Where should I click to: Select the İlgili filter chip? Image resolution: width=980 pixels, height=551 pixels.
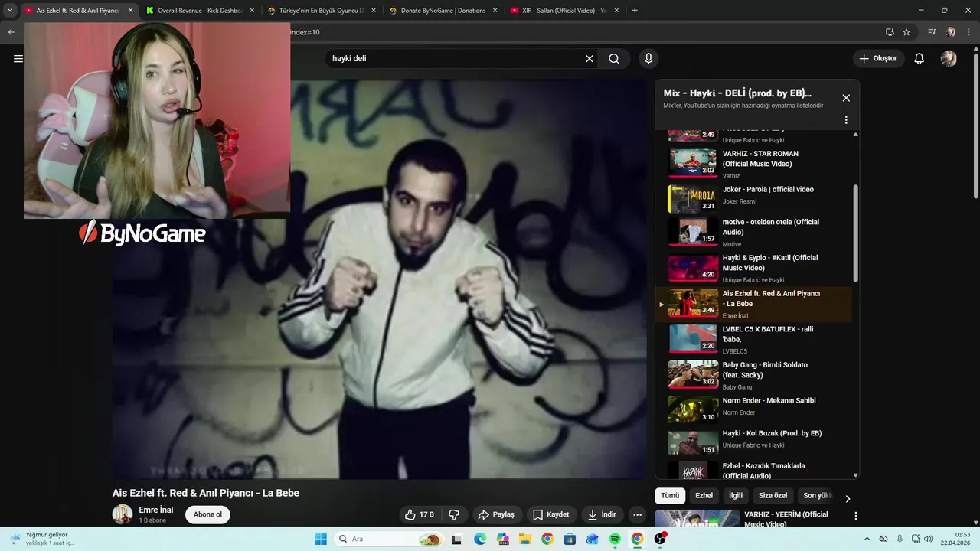tap(736, 495)
